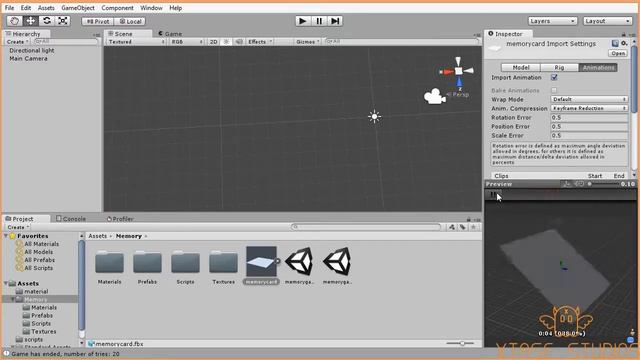Click the Play button
The width and height of the screenshot is (640, 360).
click(x=303, y=21)
